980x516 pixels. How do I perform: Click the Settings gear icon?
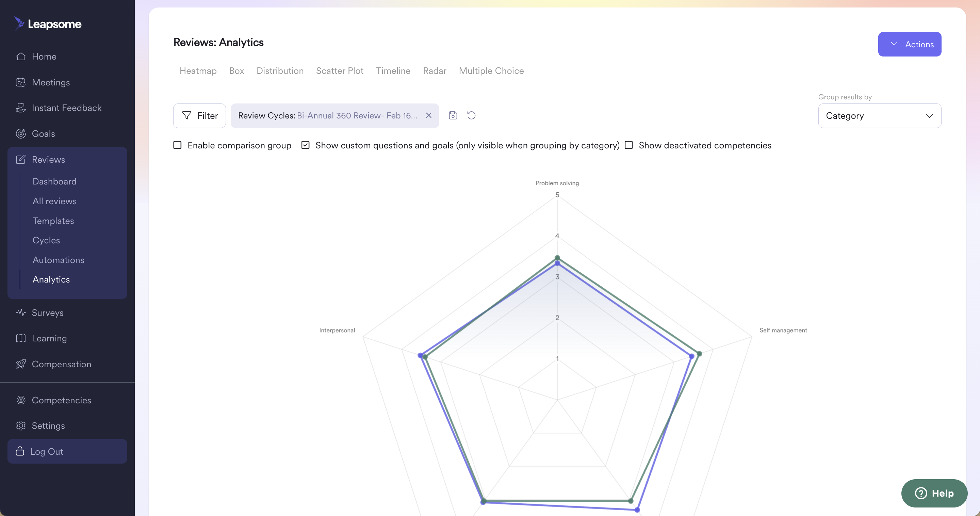[x=21, y=425]
